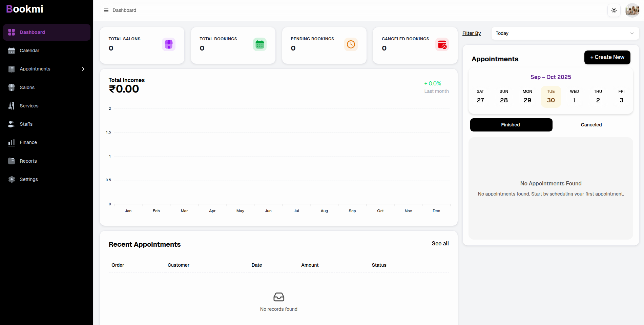Open the Calendar section icon
The height and width of the screenshot is (325, 644).
12,50
